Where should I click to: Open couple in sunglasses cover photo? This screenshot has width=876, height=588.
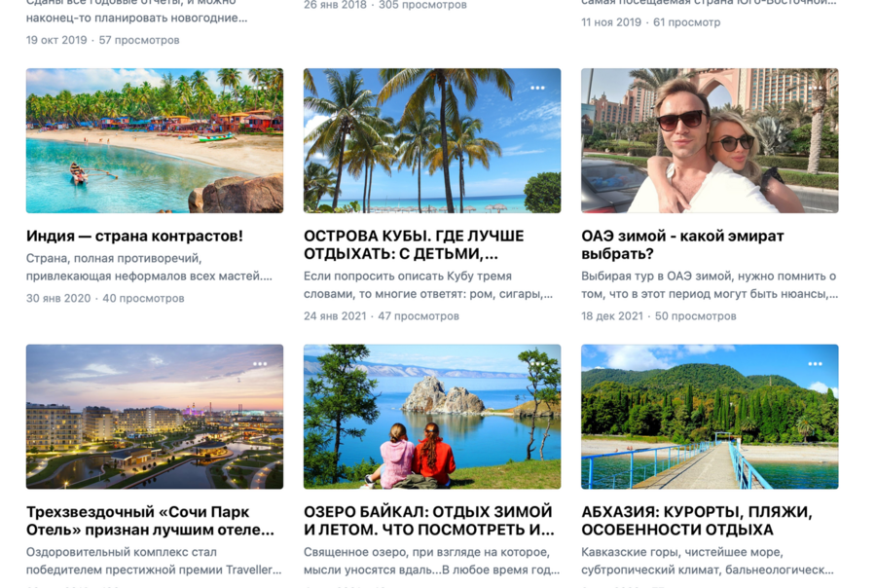point(710,141)
